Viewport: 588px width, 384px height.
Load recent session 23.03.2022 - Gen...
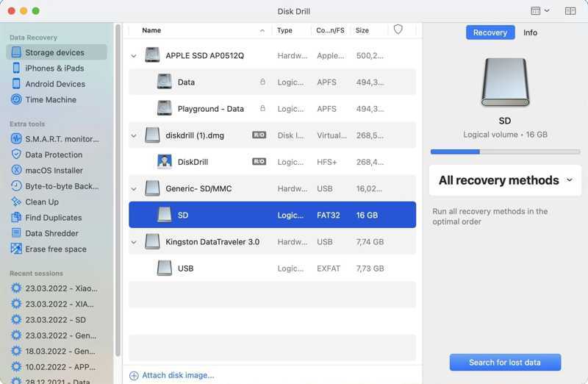pos(54,335)
